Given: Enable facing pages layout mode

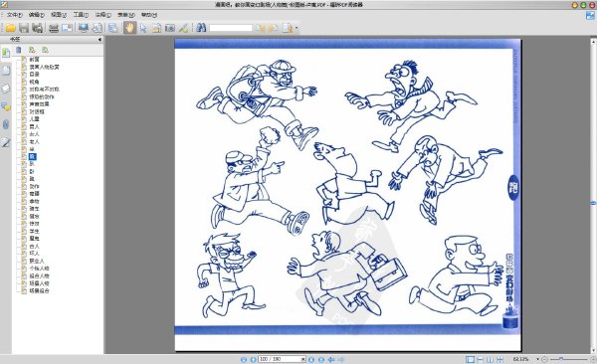Looking at the screenshot, I should [x=490, y=359].
